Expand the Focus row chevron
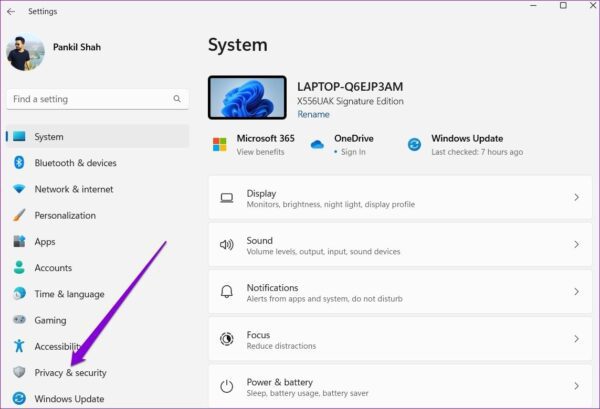Viewport: 600px width, 409px height. 576,339
